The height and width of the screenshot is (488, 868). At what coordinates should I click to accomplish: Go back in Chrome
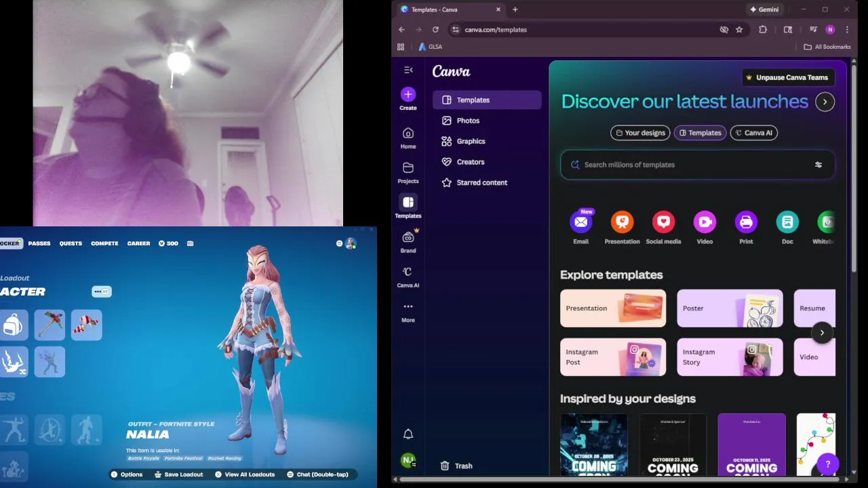point(401,30)
